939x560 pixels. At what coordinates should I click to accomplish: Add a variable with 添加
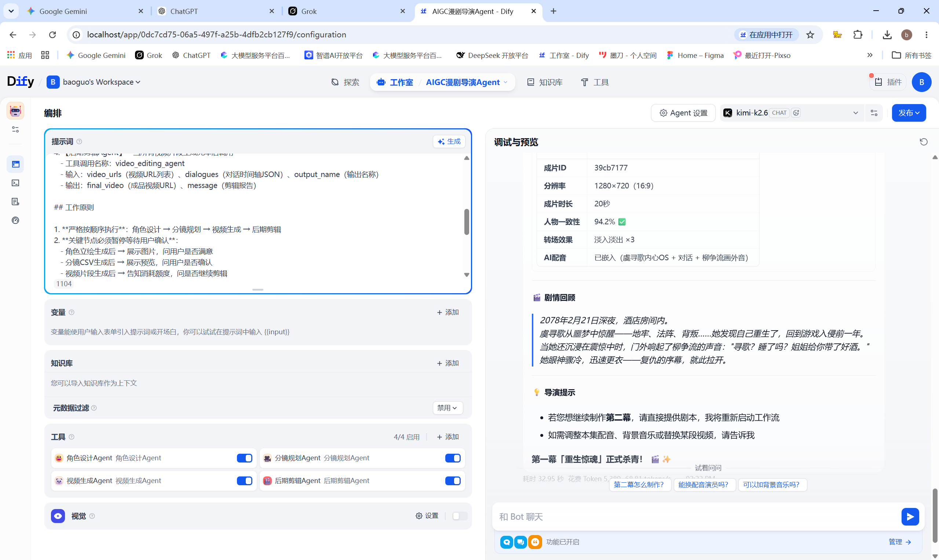pyautogui.click(x=447, y=312)
